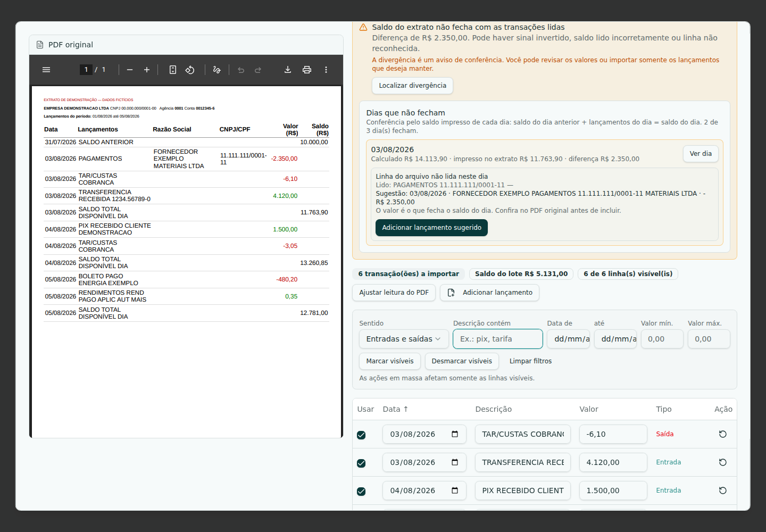Screen dimensions: 766x532
Task: Open calendar picker for TAR/CUSTAS row date
Action: point(455,434)
